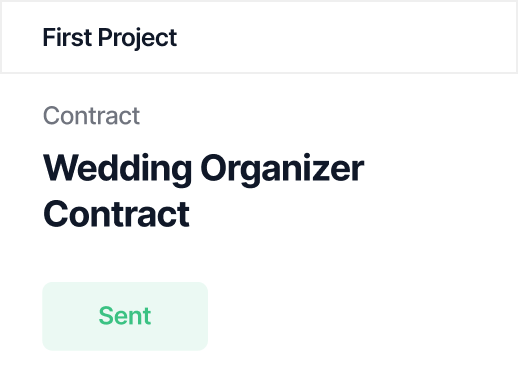Click the word First in header
Image resolution: width=519 pixels, height=379 pixels.
(67, 37)
